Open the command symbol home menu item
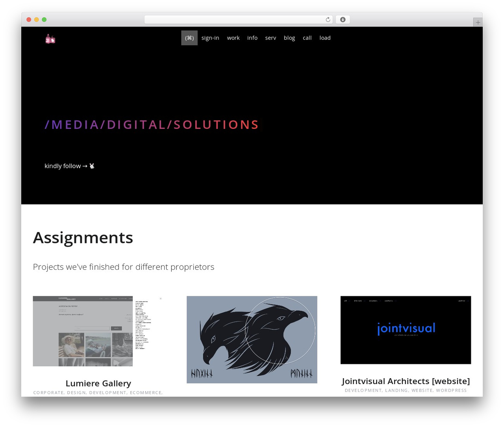 click(x=189, y=38)
